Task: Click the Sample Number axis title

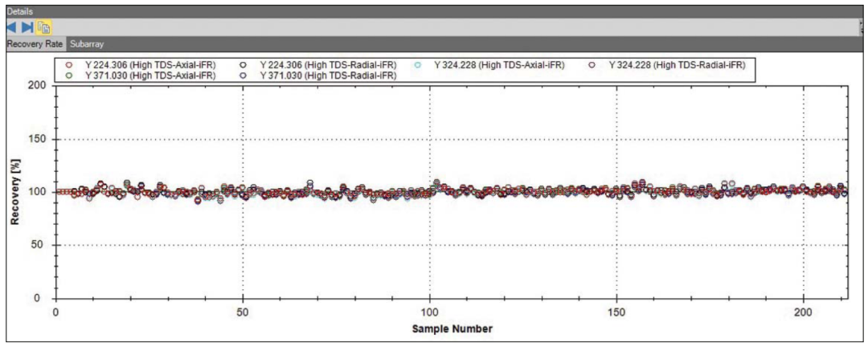Action: [x=451, y=329]
